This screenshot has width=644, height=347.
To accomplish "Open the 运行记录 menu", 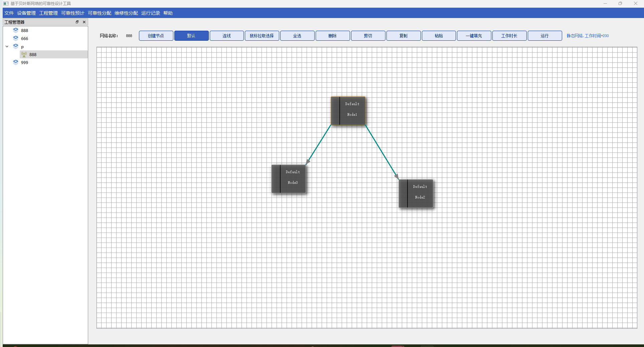I will point(151,13).
